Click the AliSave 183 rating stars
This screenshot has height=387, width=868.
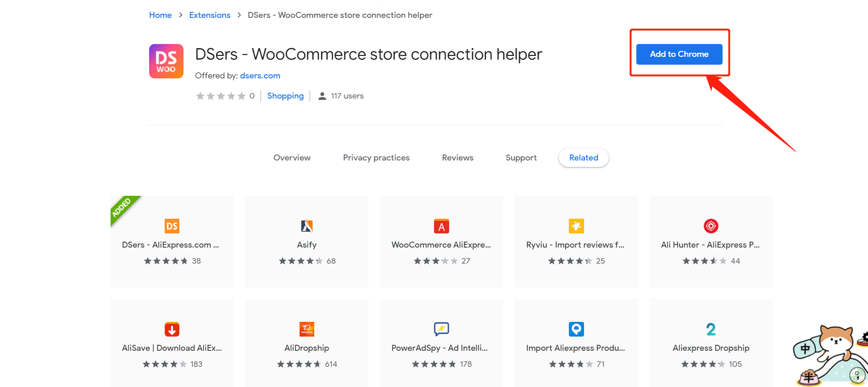tap(165, 364)
